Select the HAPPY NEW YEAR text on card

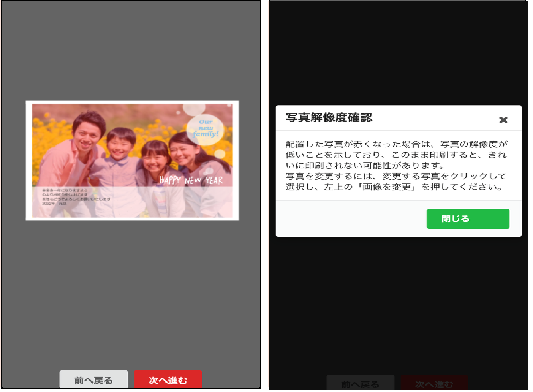click(x=191, y=180)
